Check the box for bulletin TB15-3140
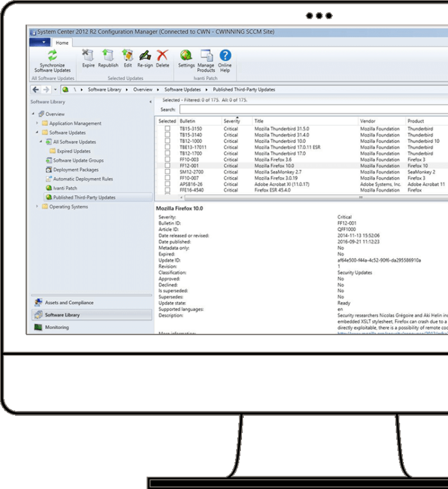This screenshot has width=448, height=489. pyautogui.click(x=168, y=135)
